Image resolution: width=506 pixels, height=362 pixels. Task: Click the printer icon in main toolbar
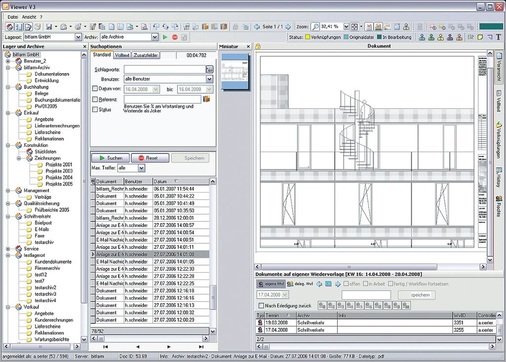(63, 27)
